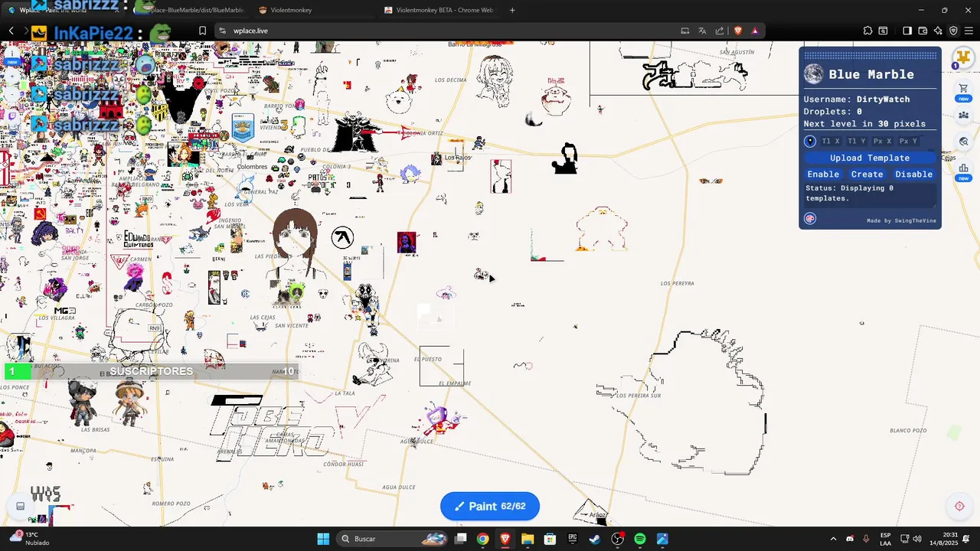Open the wplace store cart icon

point(963,88)
